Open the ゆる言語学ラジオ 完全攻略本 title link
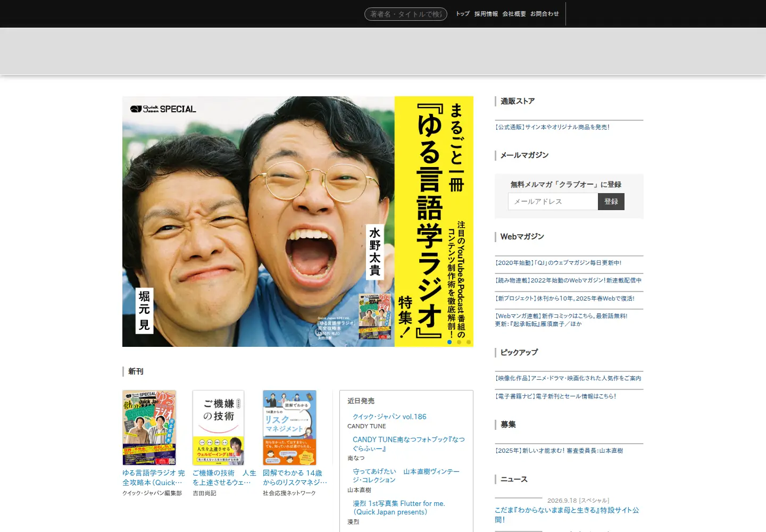766x532 pixels. (x=154, y=478)
